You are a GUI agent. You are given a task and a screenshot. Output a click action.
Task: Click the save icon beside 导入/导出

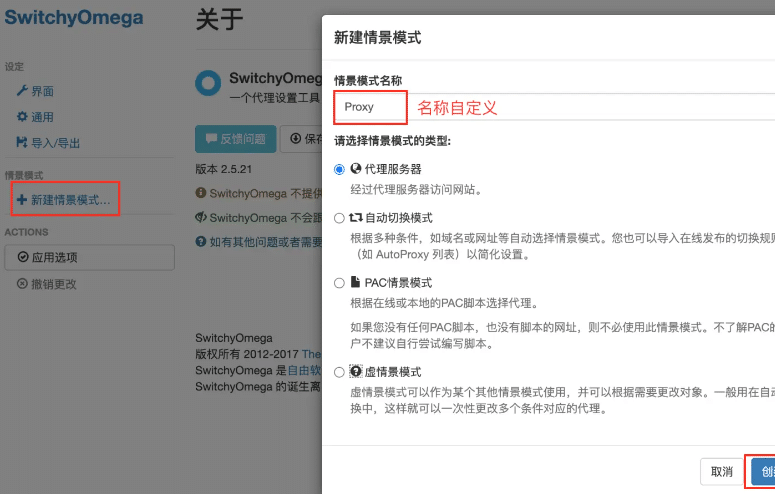click(22, 142)
